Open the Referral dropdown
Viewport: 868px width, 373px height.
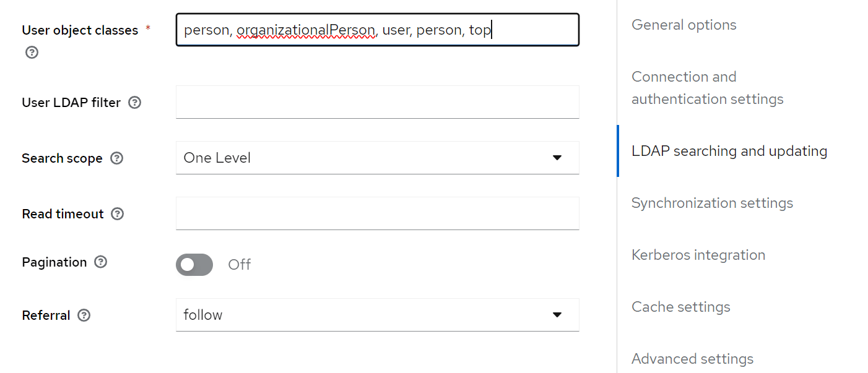377,315
